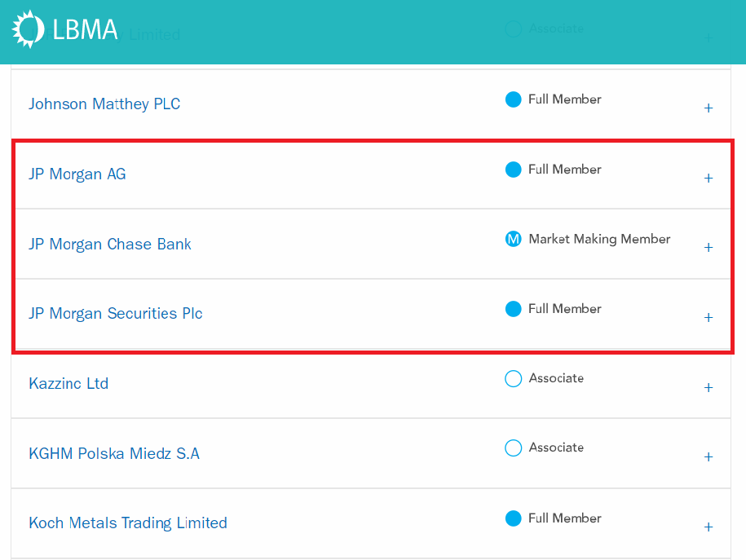The height and width of the screenshot is (560, 746).
Task: Expand JP Morgan Chase Bank plus sign
Action: click(708, 248)
